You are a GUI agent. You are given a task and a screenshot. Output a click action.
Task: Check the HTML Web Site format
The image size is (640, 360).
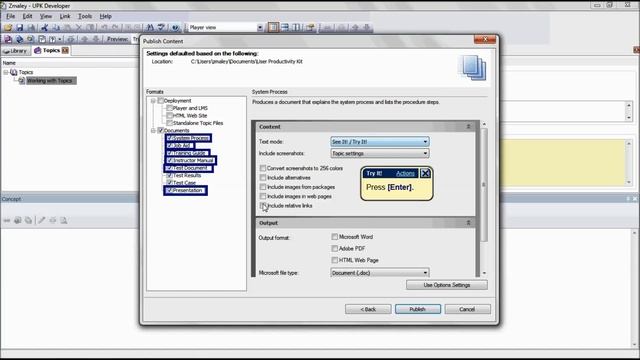pyautogui.click(x=169, y=116)
